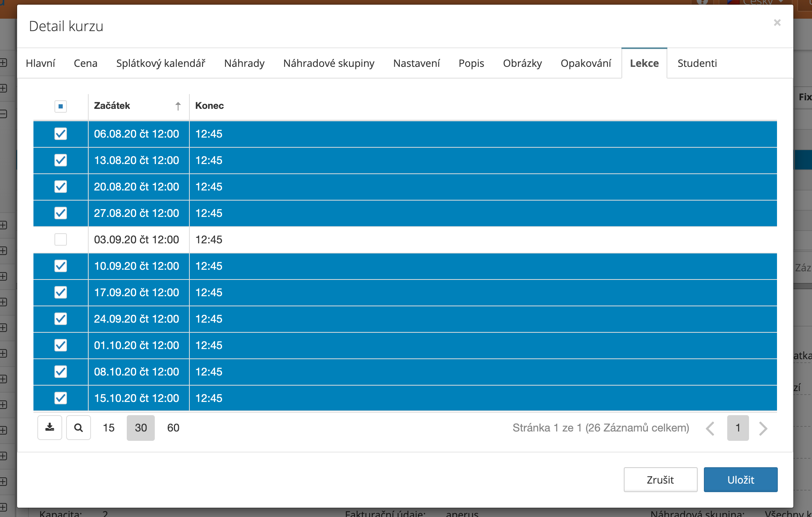Sort by Začátek column arrow
Viewport: 812px width, 517px height.
(x=178, y=106)
